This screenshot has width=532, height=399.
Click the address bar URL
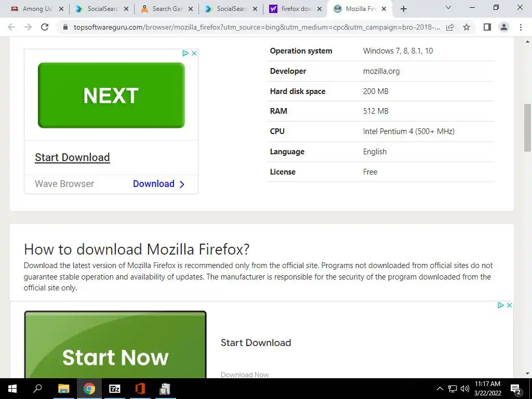[x=257, y=27]
